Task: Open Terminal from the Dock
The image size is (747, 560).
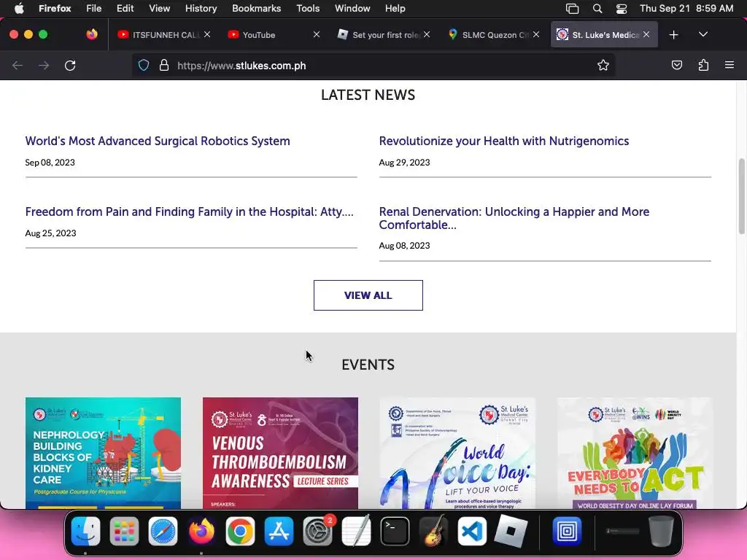Action: pos(395,531)
